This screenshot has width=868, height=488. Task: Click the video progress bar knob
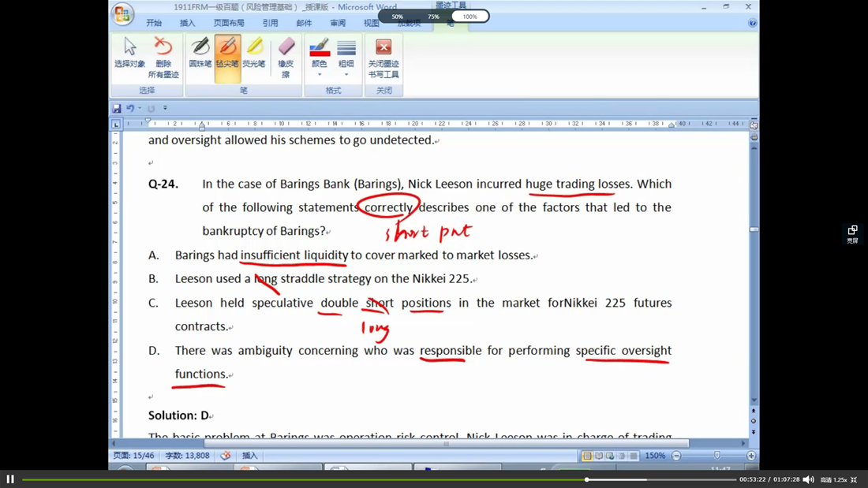586,479
